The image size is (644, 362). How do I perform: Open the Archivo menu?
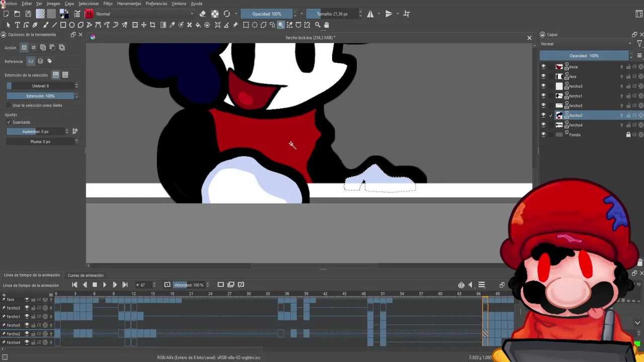pos(10,4)
